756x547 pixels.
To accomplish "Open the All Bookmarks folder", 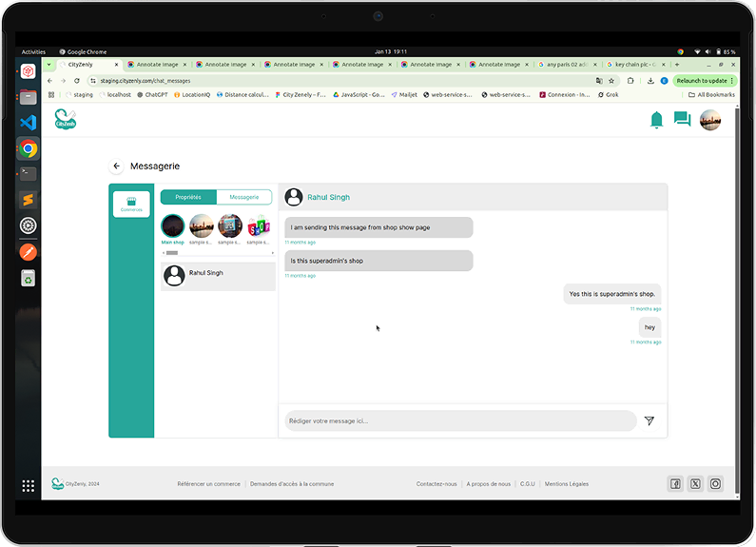I will 711,94.
